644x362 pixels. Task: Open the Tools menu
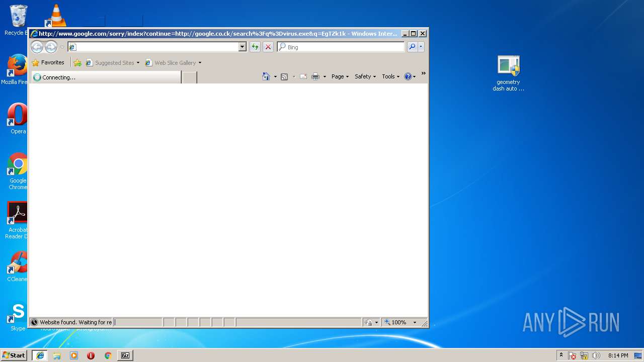(391, 76)
